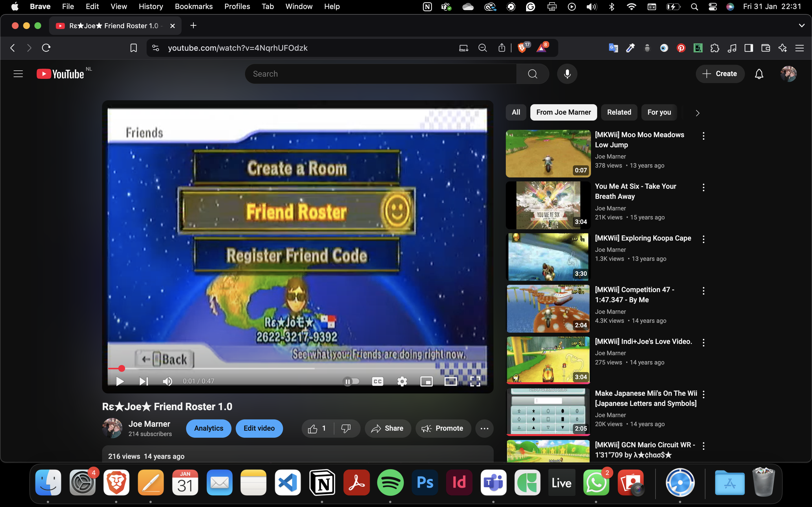Expand more filter chips with the right chevron
This screenshot has width=812, height=507.
tap(697, 113)
